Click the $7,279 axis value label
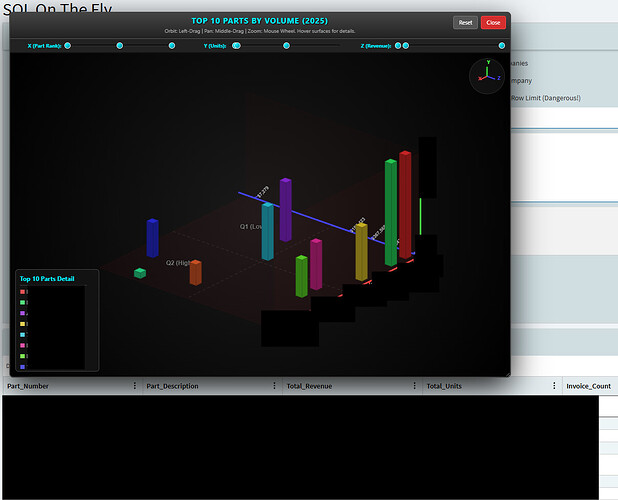Screen dimensions: 618x500 (x=263, y=192)
